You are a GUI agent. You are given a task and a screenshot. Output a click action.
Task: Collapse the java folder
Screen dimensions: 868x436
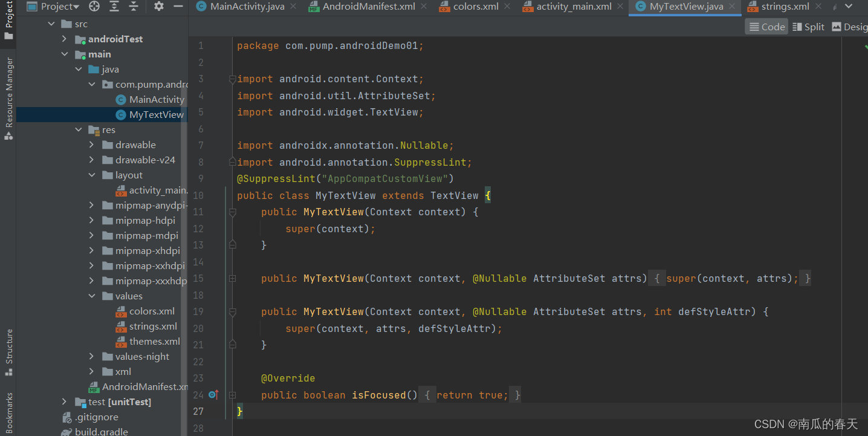(79, 70)
